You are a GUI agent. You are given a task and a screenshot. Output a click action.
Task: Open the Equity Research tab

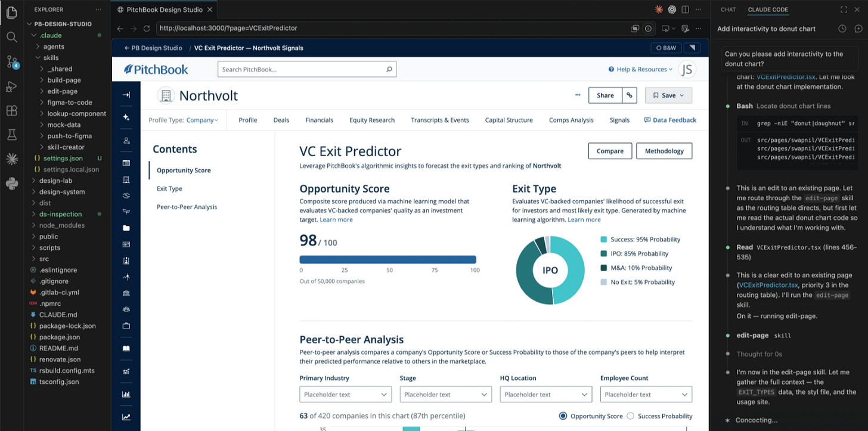point(372,120)
